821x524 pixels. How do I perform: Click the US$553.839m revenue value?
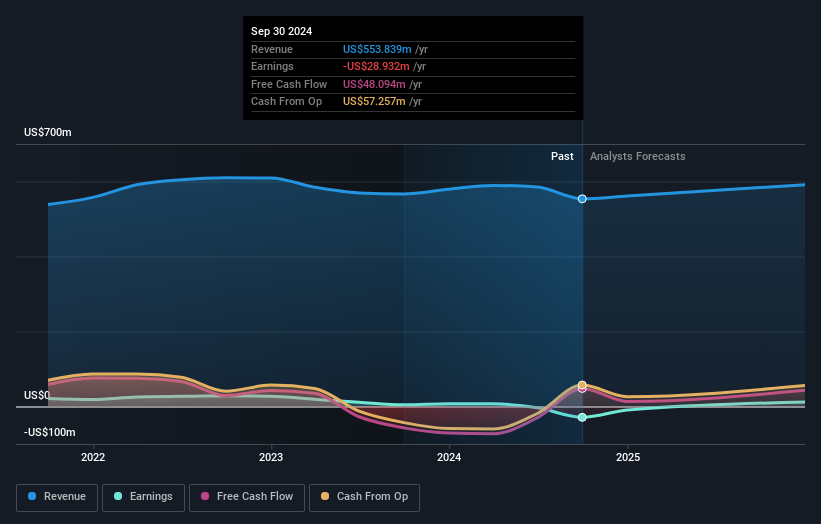[x=377, y=49]
